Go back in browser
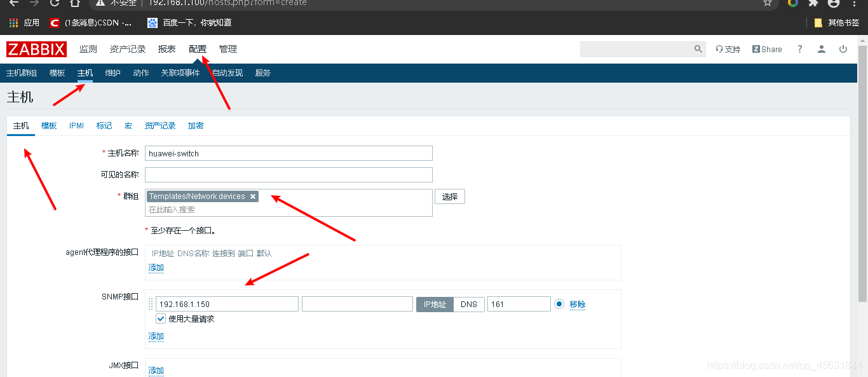Image resolution: width=868 pixels, height=377 pixels. (13, 3)
